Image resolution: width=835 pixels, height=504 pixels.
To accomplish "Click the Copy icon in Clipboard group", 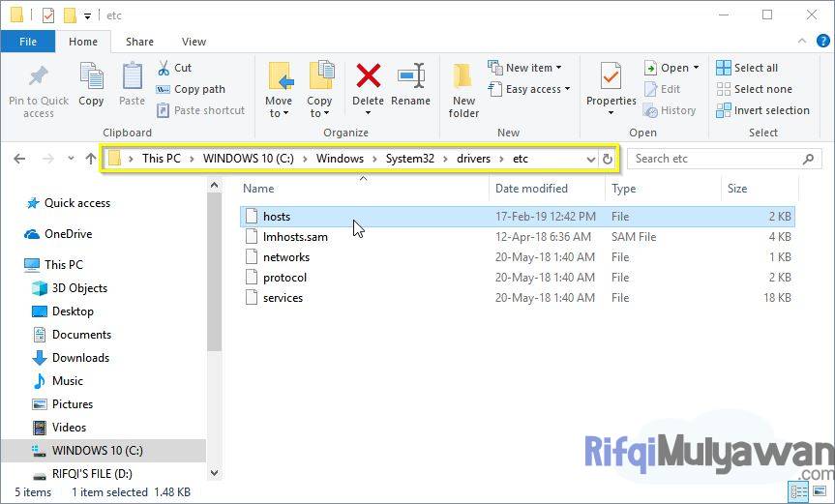I will 91,75.
